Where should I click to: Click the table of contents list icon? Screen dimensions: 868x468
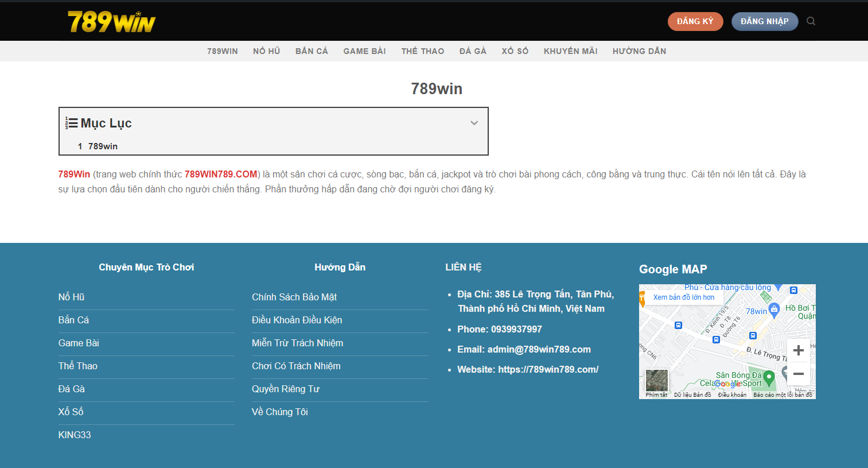71,123
